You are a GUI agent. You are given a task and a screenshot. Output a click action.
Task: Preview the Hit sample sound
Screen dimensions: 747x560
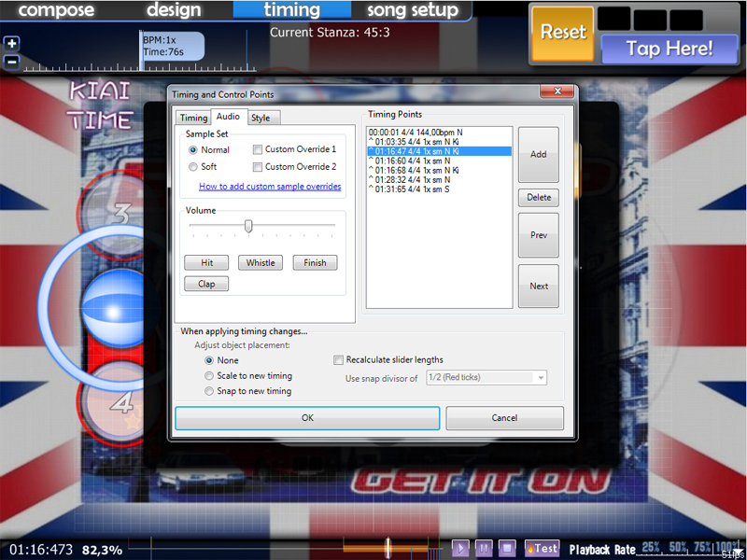(x=206, y=263)
